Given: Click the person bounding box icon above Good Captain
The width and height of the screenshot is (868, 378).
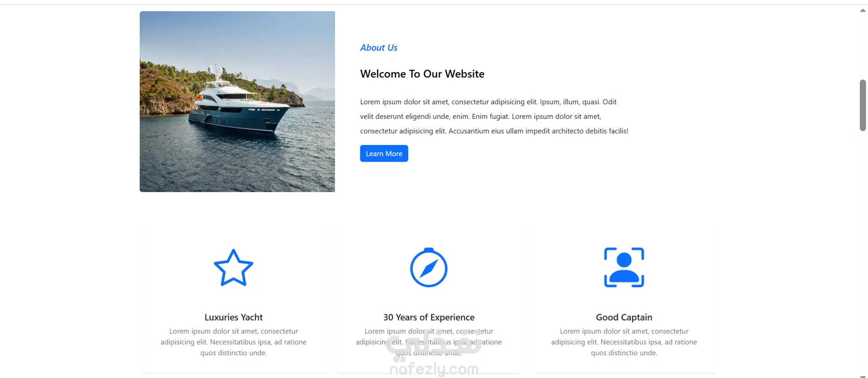Looking at the screenshot, I should pyautogui.click(x=624, y=267).
